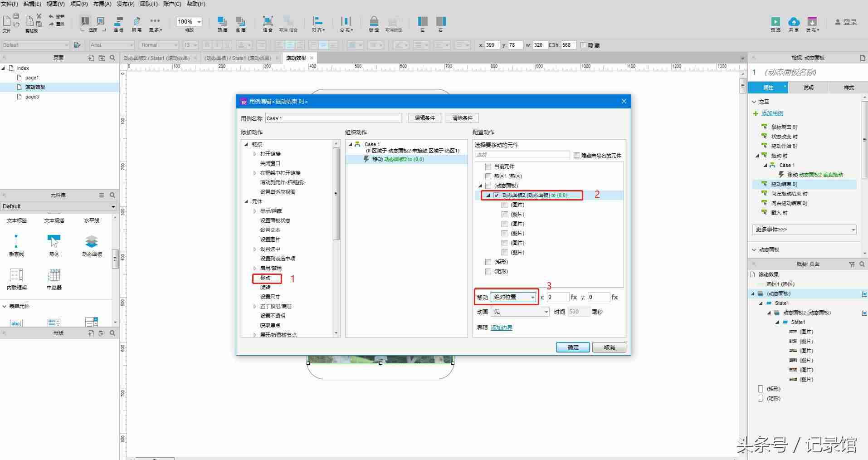This screenshot has height=460, width=868.
Task: Click the 用例名称 Case 1 input field
Action: [x=333, y=118]
